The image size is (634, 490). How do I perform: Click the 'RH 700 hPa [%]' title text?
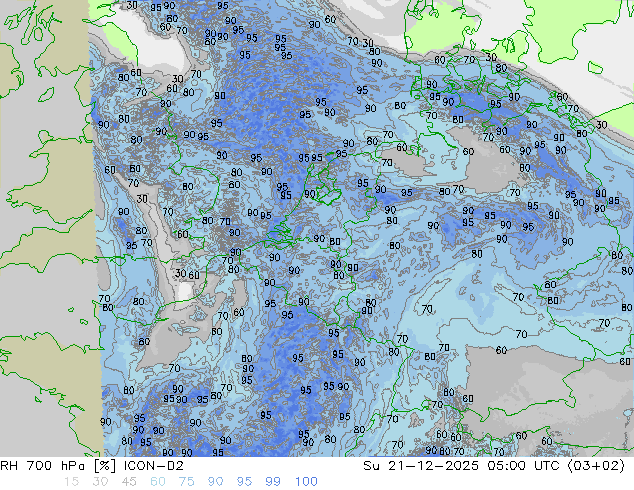(58, 466)
